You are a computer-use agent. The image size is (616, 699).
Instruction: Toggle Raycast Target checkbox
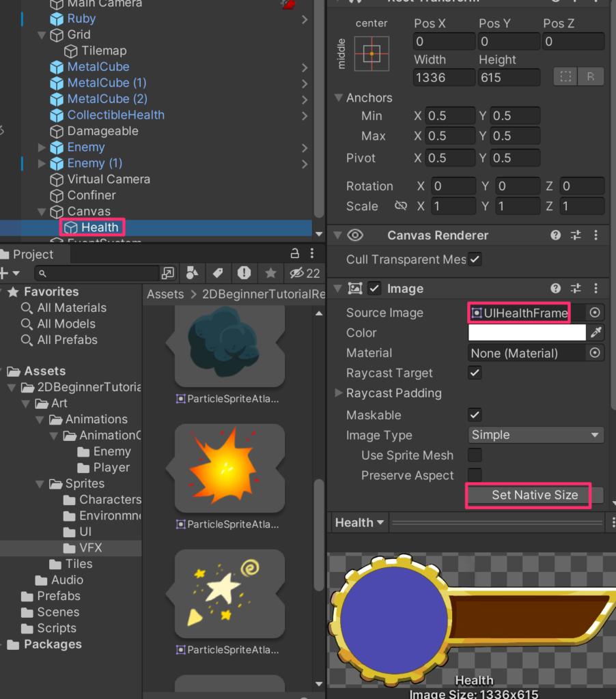(475, 373)
